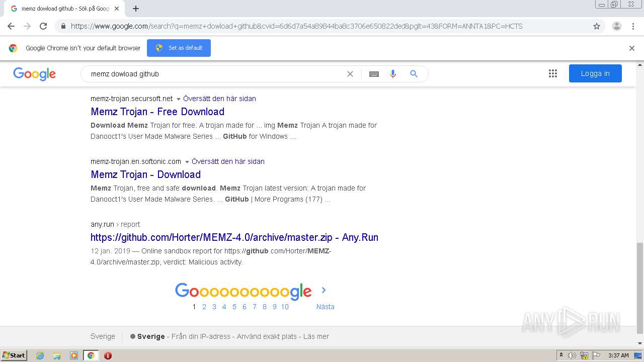
Task: Click the red security icon in taskbar
Action: click(108, 355)
